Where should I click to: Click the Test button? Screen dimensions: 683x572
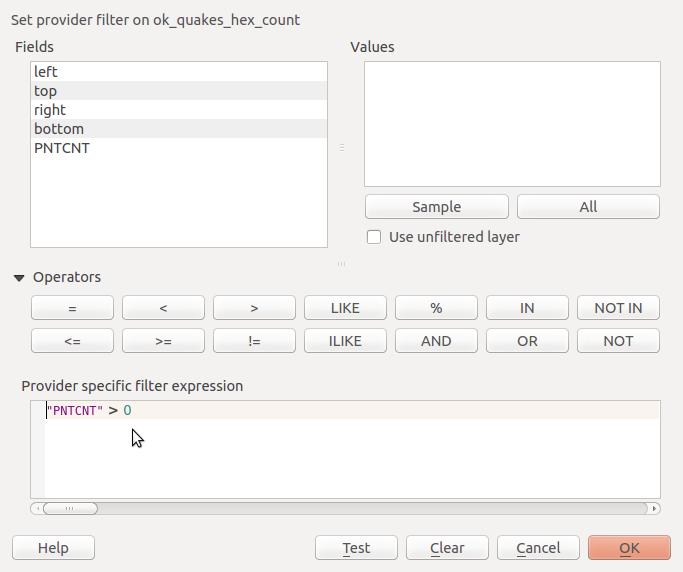356,548
